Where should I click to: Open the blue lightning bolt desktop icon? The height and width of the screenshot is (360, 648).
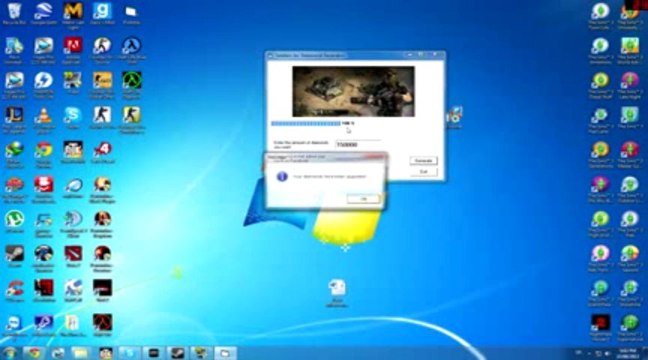(x=43, y=80)
